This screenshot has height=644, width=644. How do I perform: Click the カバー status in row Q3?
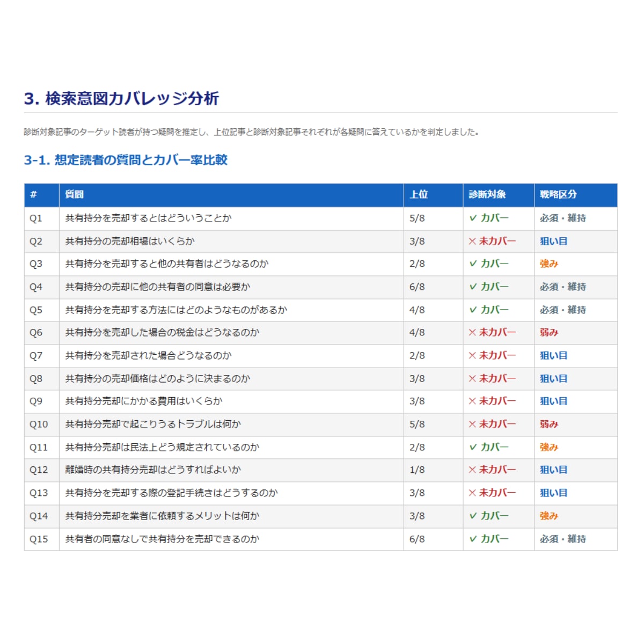point(488,264)
